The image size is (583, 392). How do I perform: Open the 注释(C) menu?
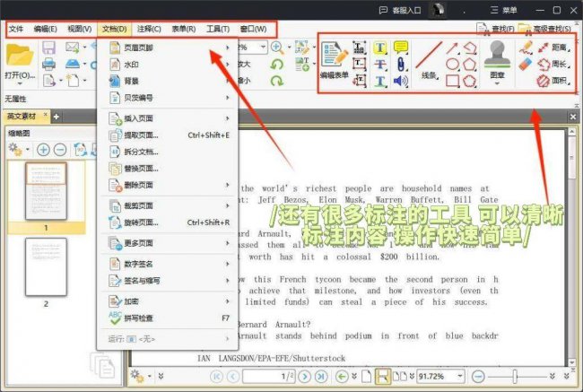click(149, 29)
